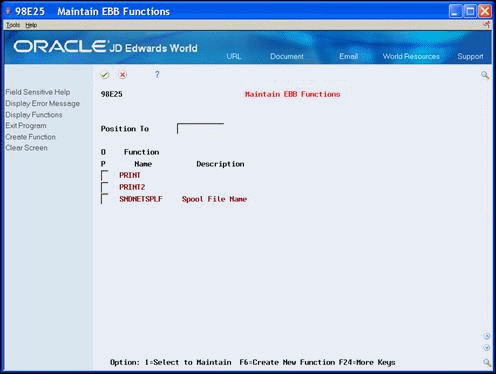The height and width of the screenshot is (374, 496).
Task: Click F24=More Keys text
Action: point(367,362)
